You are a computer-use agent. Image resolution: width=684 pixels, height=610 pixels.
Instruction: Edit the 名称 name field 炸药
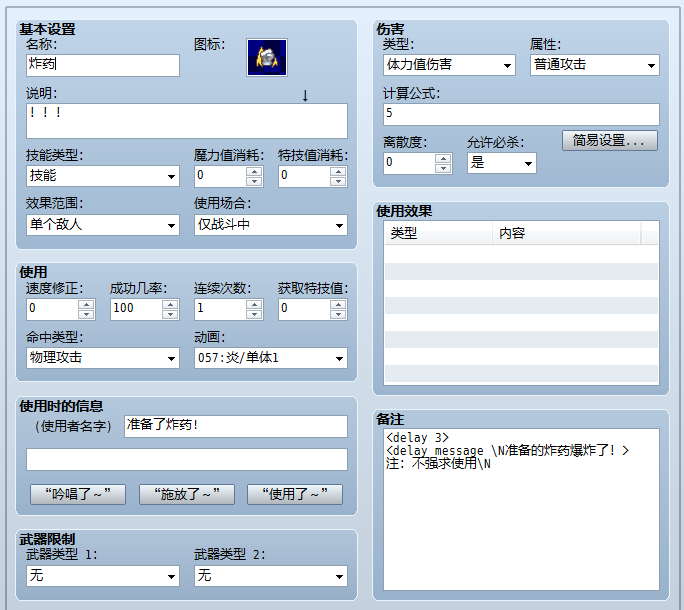tap(103, 65)
